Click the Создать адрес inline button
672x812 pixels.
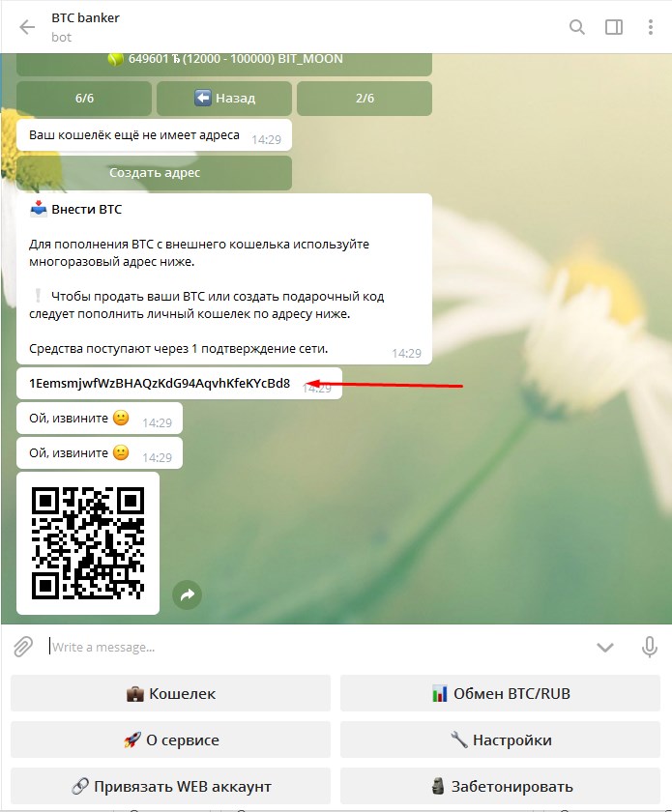pos(154,173)
